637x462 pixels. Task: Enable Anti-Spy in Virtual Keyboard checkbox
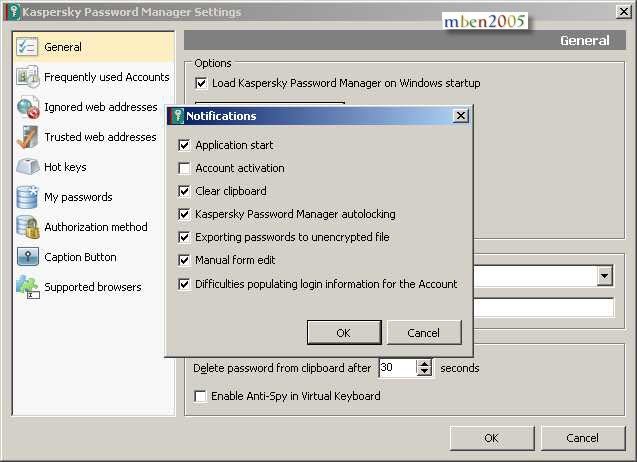coord(200,396)
